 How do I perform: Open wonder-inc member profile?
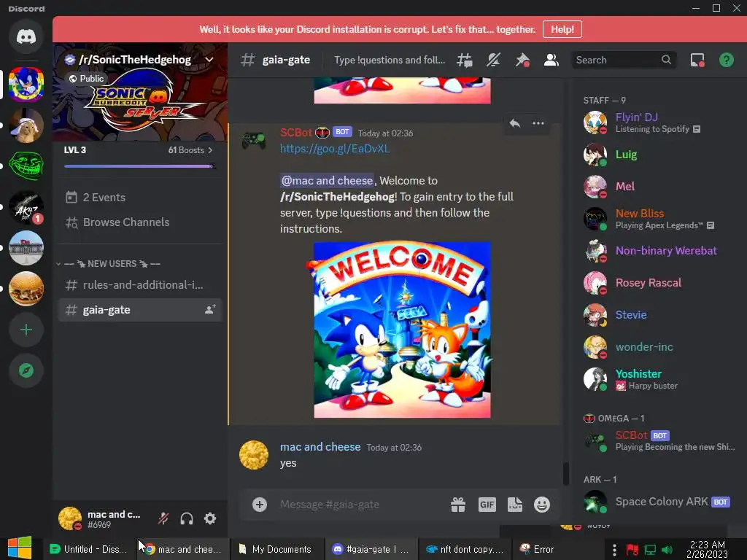(659, 346)
